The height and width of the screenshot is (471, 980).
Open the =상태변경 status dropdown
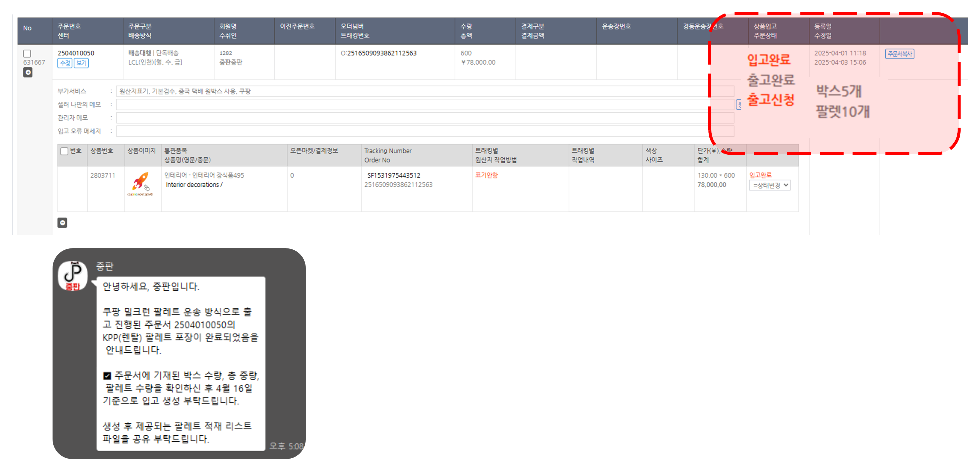[x=770, y=185]
